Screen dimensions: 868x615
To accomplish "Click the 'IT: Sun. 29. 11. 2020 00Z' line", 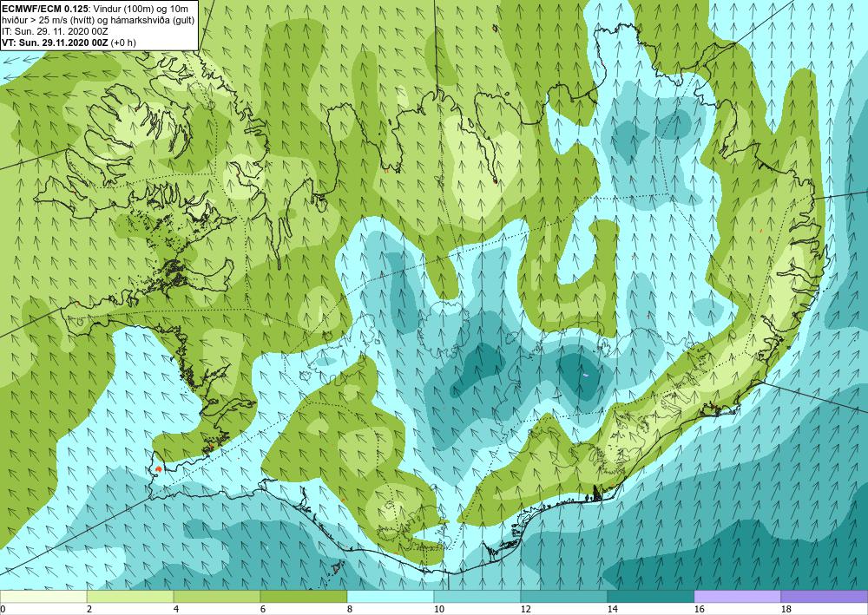I will pyautogui.click(x=54, y=31).
